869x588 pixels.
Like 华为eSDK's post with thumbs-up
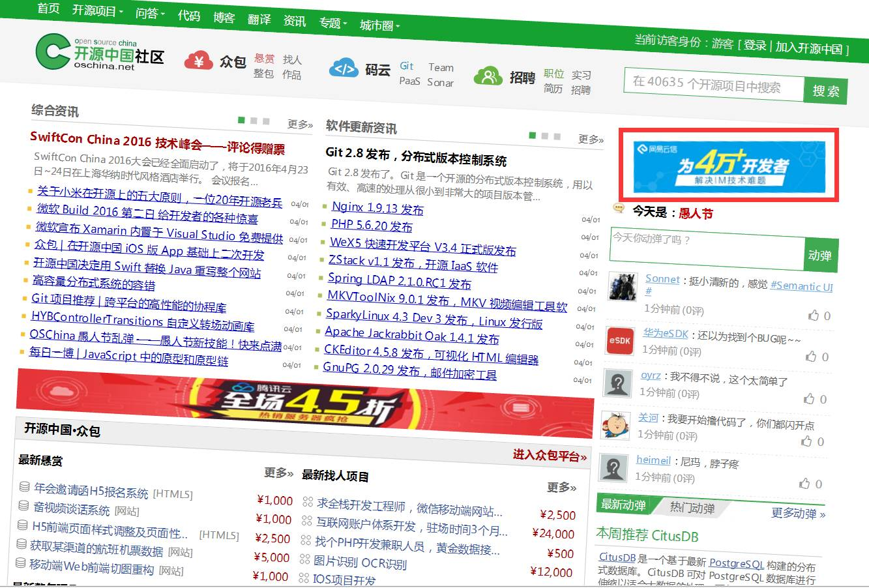[811, 357]
